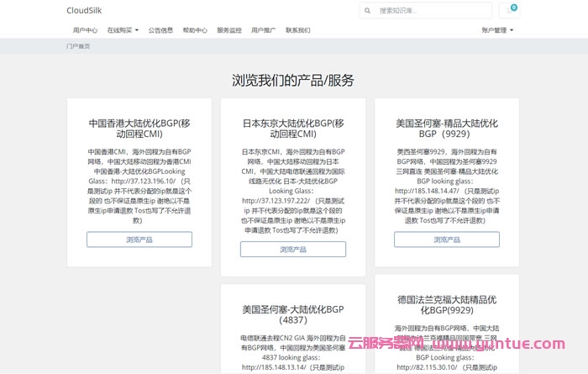
Task: Open the shopping cart icon
Action: point(510,11)
